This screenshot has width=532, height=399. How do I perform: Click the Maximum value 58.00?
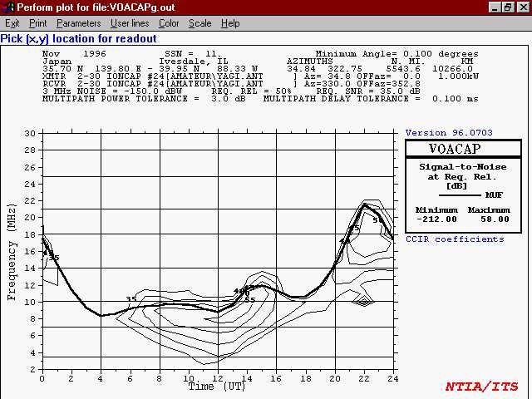pyautogui.click(x=495, y=219)
